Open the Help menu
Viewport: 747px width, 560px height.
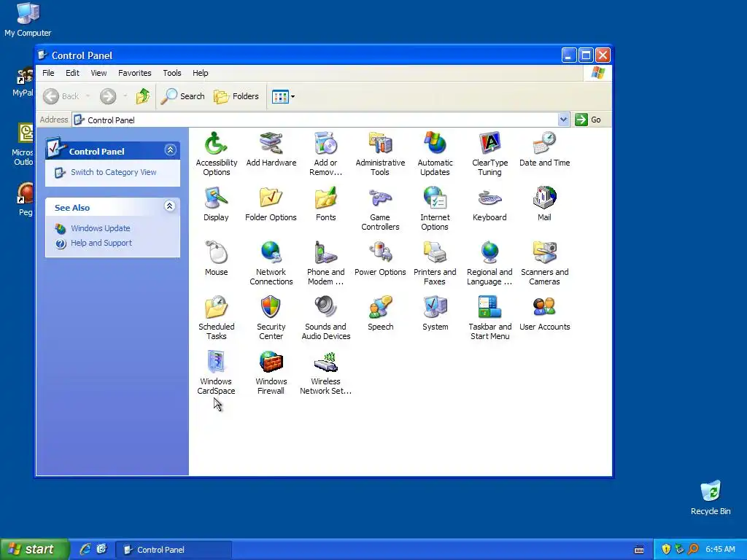[200, 73]
